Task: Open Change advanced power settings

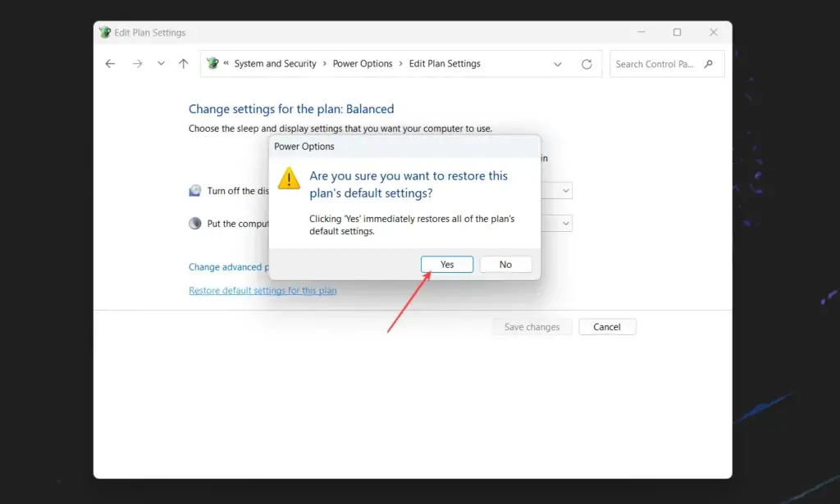Action: tap(230, 266)
